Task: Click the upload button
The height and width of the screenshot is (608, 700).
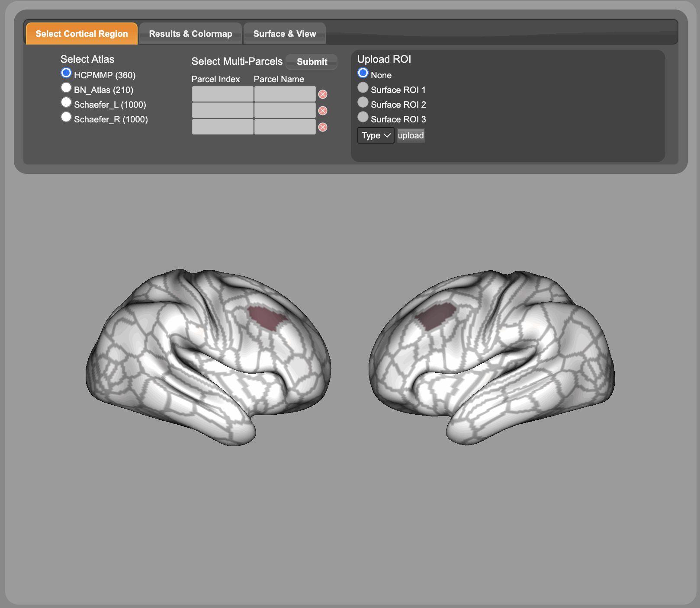Action: [x=411, y=135]
